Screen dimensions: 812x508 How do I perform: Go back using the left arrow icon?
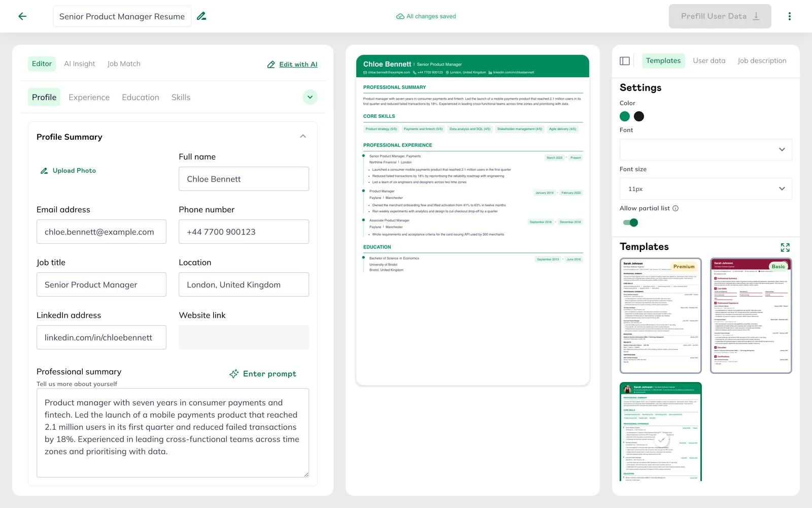(x=22, y=16)
